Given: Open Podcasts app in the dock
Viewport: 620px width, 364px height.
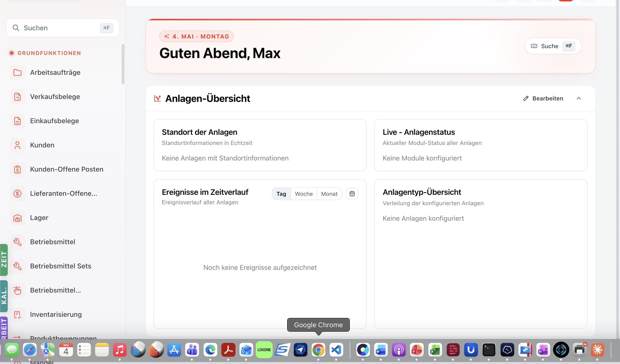Looking at the screenshot, I should point(399,350).
